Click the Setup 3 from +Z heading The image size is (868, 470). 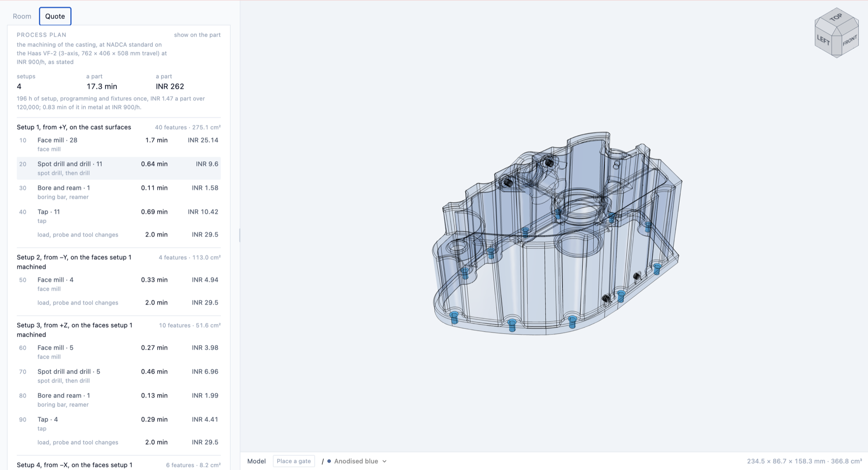[75, 330]
